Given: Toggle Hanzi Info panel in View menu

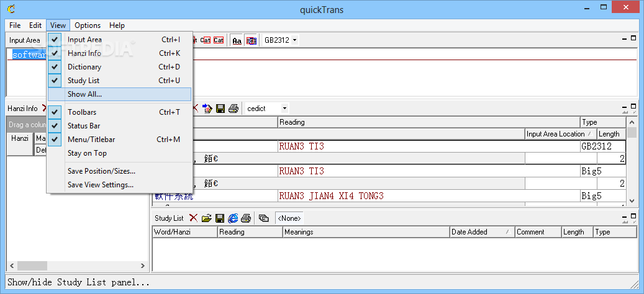Looking at the screenshot, I should coord(119,53).
